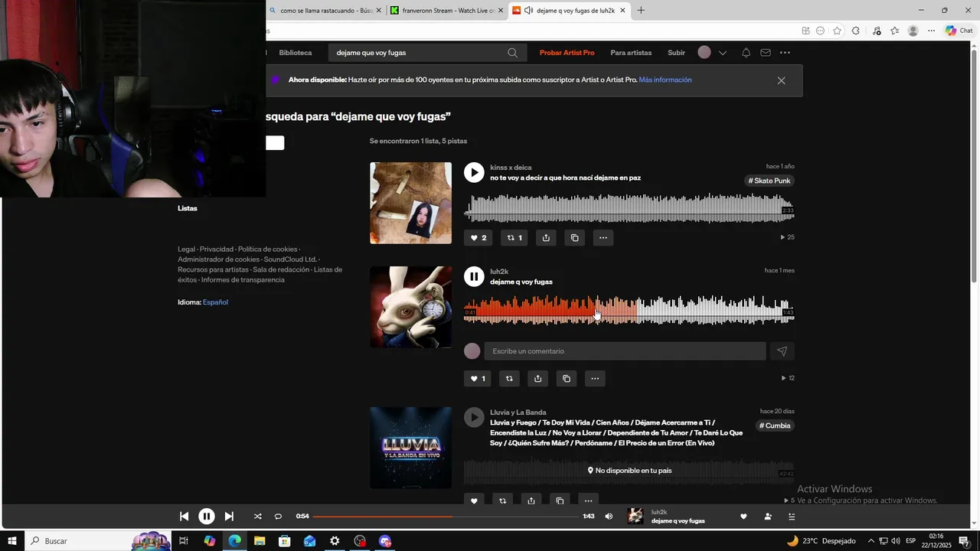Open the Subir upload page
The image size is (980, 551).
(676, 53)
